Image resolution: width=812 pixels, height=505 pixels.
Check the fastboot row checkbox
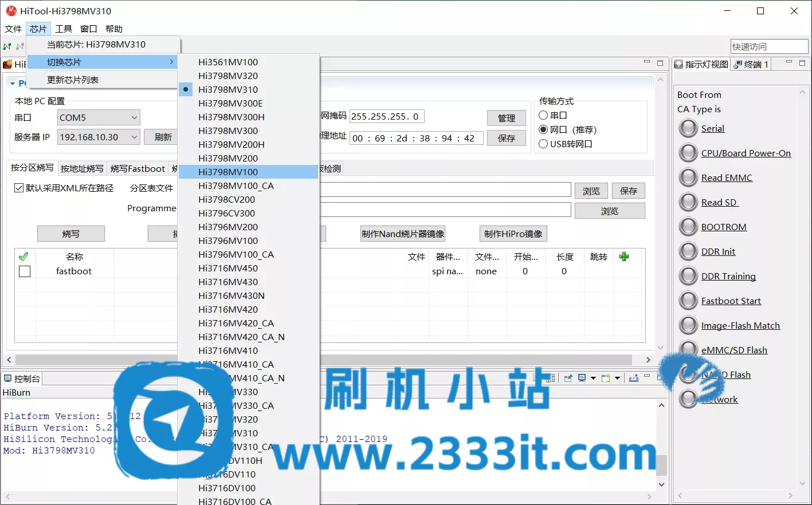[x=23, y=271]
